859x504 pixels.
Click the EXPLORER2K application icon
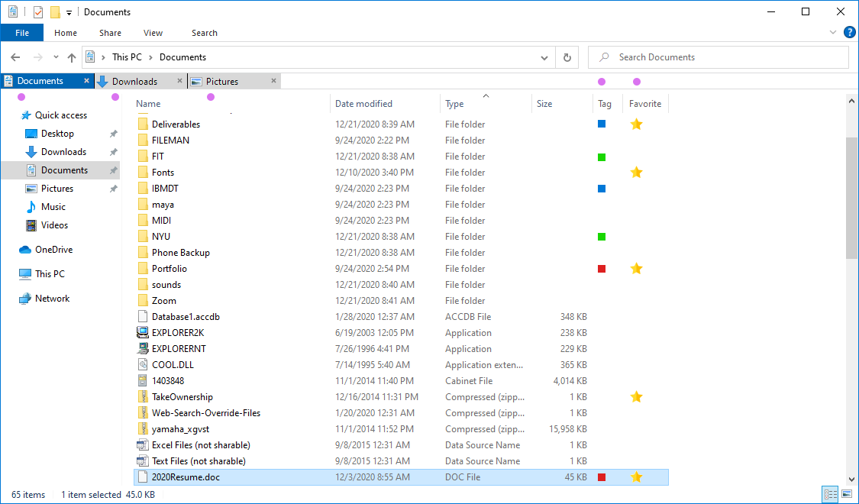142,333
